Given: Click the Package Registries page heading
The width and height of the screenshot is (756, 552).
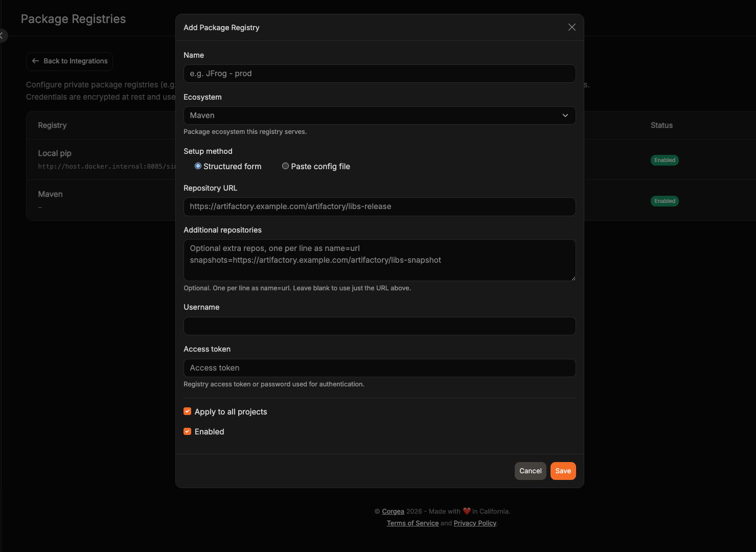Looking at the screenshot, I should [x=73, y=19].
